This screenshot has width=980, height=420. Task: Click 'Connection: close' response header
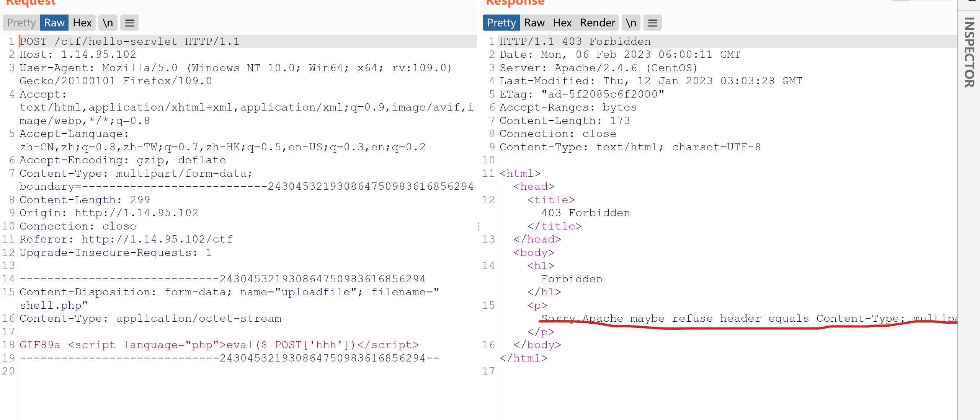pos(558,133)
